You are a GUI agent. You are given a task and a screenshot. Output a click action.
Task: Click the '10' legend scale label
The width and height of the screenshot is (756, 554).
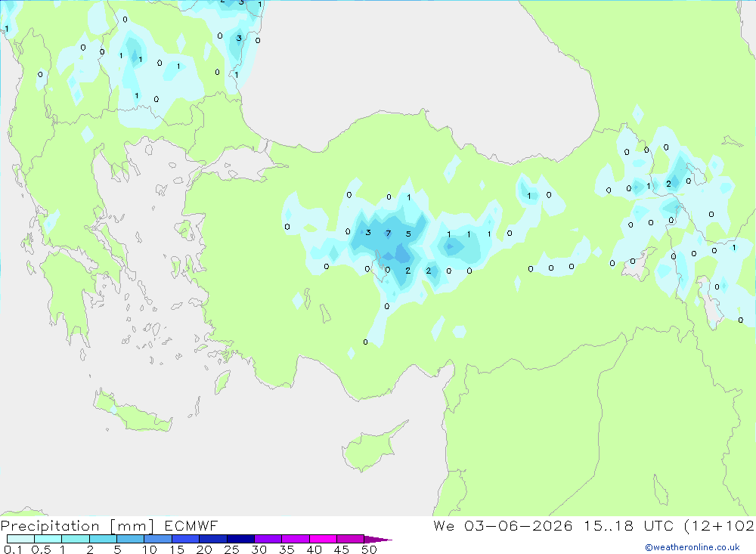point(150,549)
